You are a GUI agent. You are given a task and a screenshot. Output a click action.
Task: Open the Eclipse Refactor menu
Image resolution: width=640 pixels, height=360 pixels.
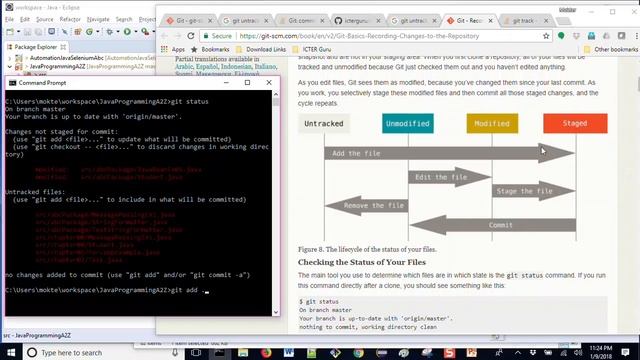coord(70,19)
